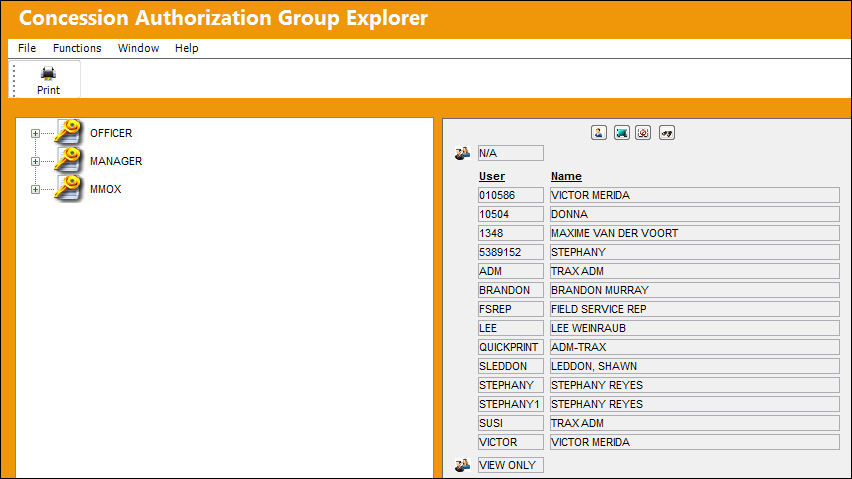Select user ID 1348

pos(511,233)
